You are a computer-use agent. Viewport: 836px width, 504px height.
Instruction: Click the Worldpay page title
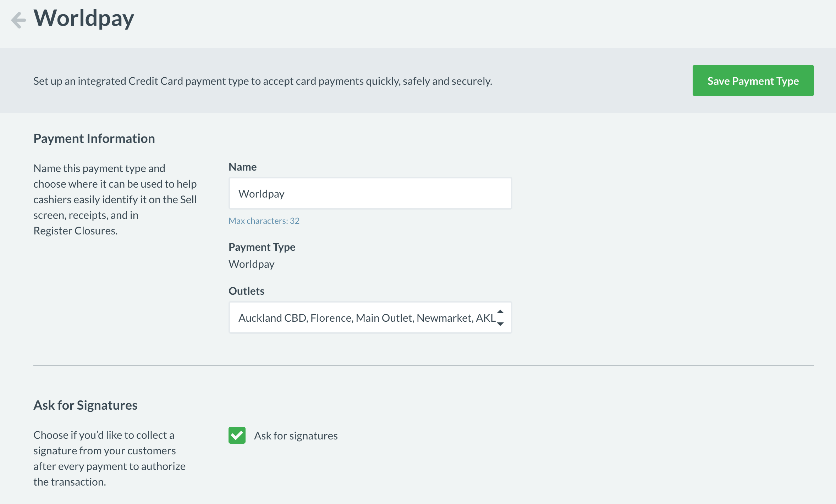tap(84, 18)
